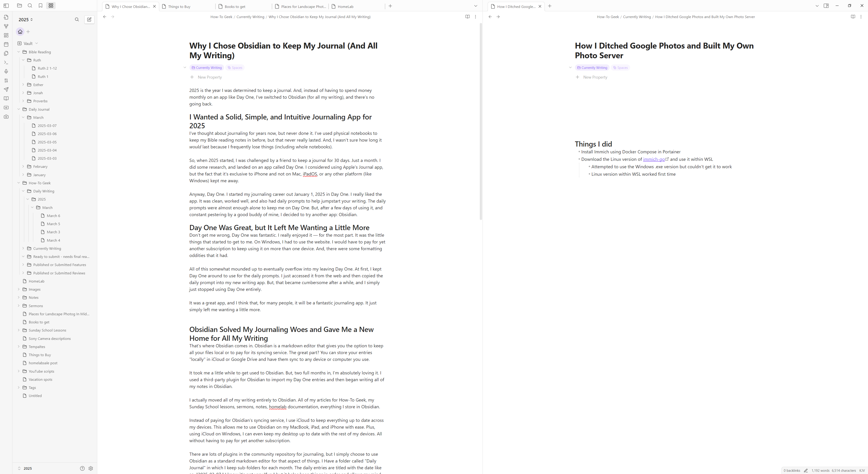Click the home/hub icon in sidebar
This screenshot has width=868, height=474.
[20, 32]
